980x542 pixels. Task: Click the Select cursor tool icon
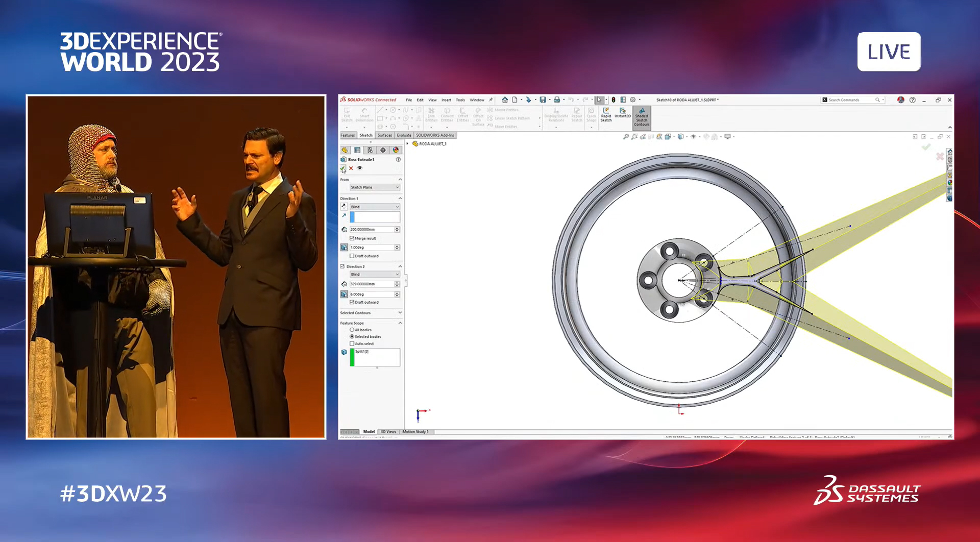coord(599,100)
